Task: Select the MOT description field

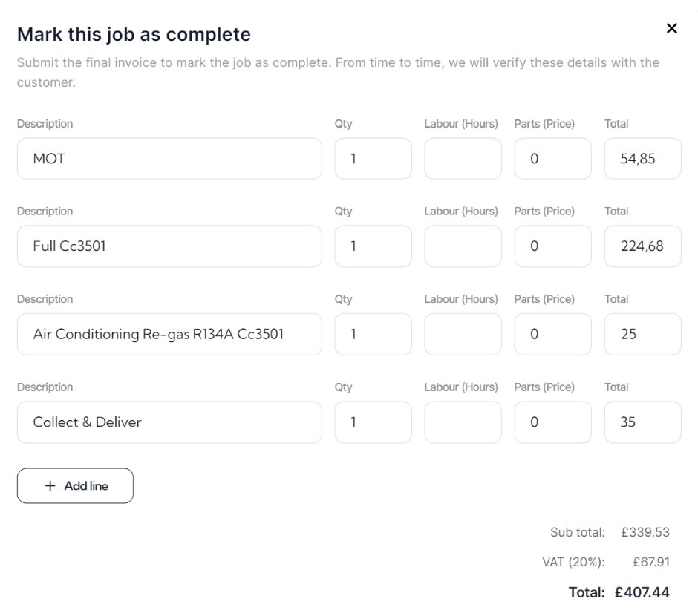Action: tap(169, 159)
